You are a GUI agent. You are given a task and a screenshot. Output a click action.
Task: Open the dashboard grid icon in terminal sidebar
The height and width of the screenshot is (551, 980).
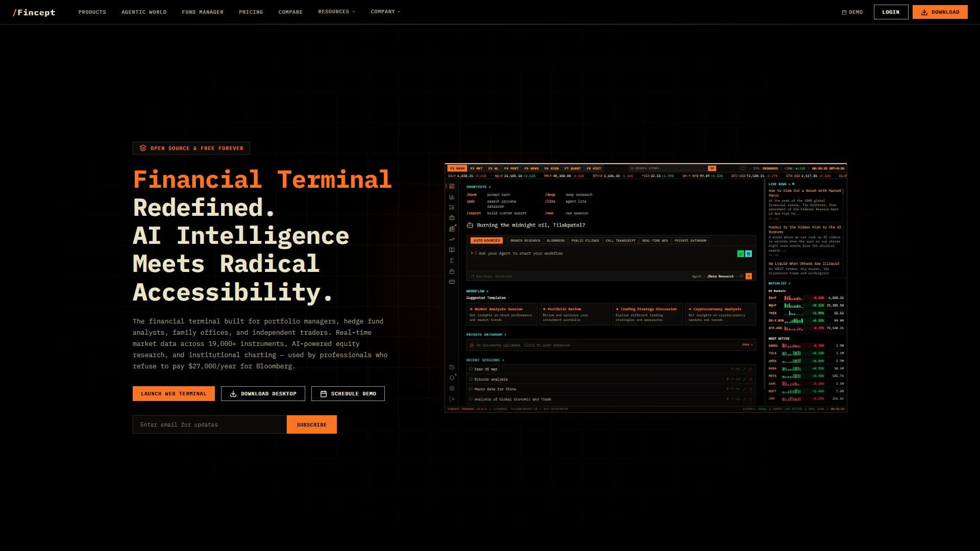tap(452, 186)
